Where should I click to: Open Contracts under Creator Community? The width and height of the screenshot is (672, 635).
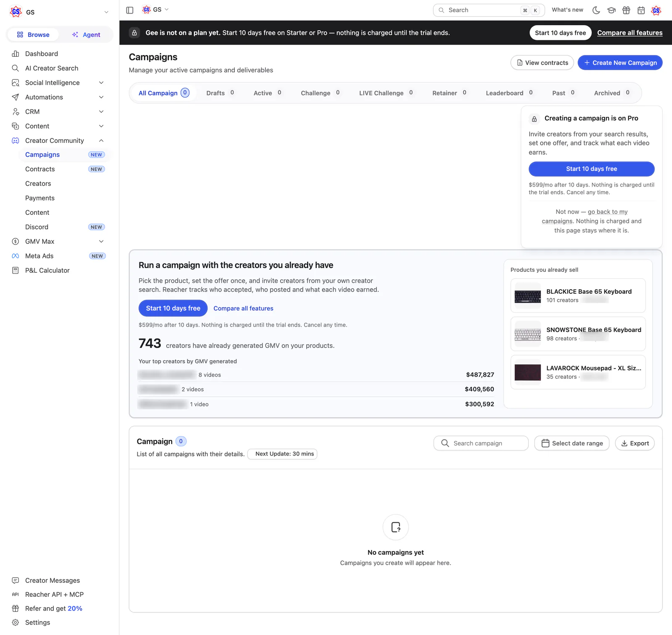click(65, 169)
